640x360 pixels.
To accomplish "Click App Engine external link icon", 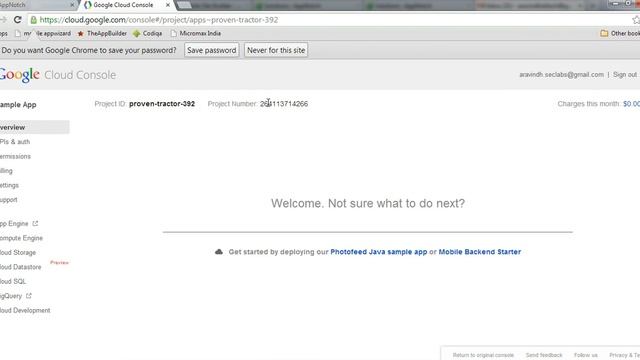I will [35, 223].
